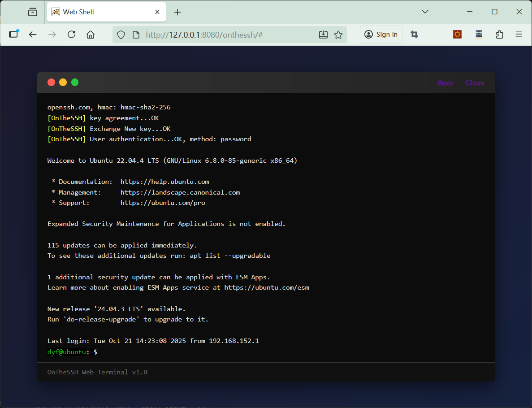Bookmark this page with star icon
This screenshot has width=532, height=408.
(338, 35)
